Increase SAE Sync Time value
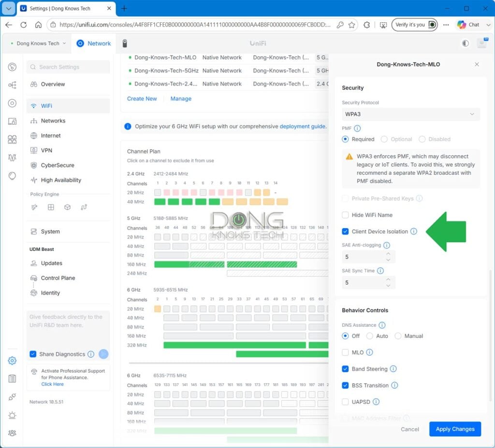The image size is (495, 448). click(x=388, y=279)
